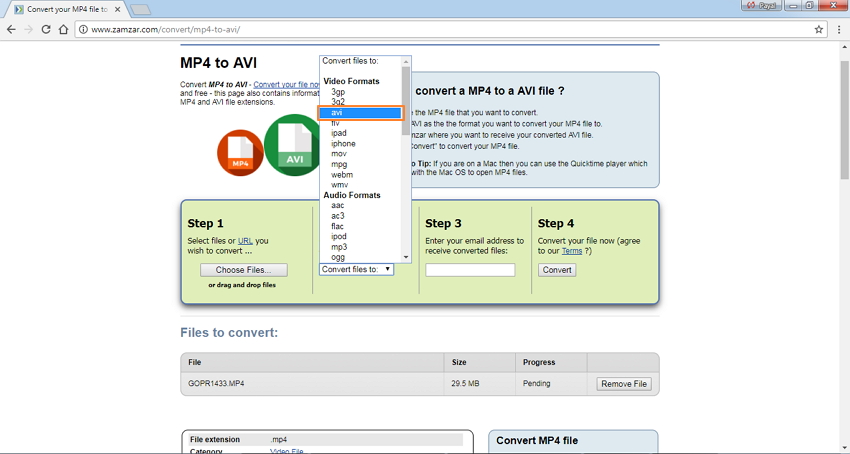
Task: Open the Chrome three-dot menu
Action: (x=839, y=29)
